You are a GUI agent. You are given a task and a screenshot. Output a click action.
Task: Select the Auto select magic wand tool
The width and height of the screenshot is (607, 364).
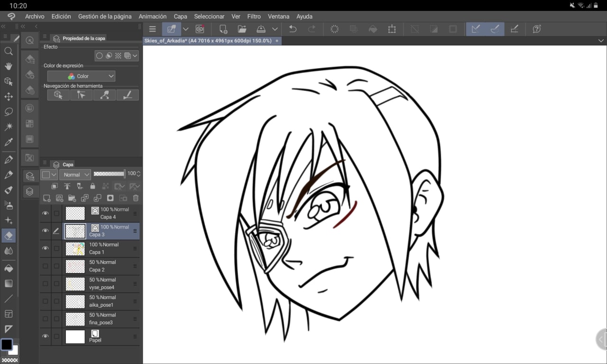[x=9, y=127]
